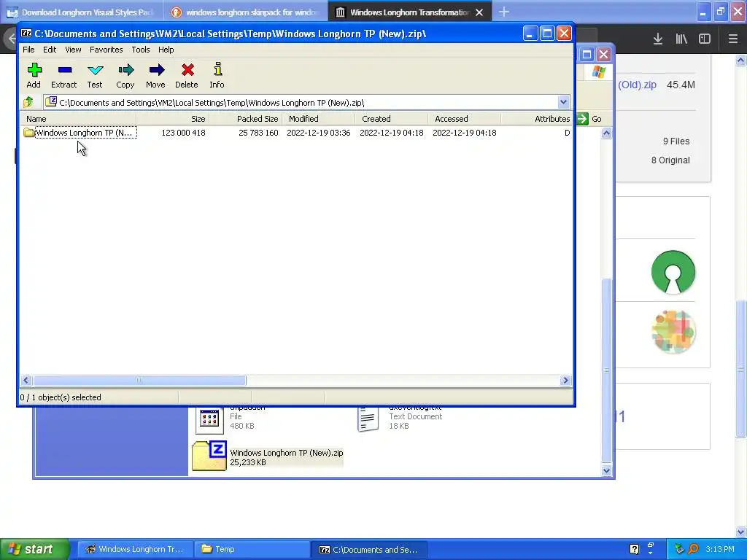Click into the 7-Zip address path field
The height and width of the screenshot is (560, 747).
pyautogui.click(x=305, y=102)
